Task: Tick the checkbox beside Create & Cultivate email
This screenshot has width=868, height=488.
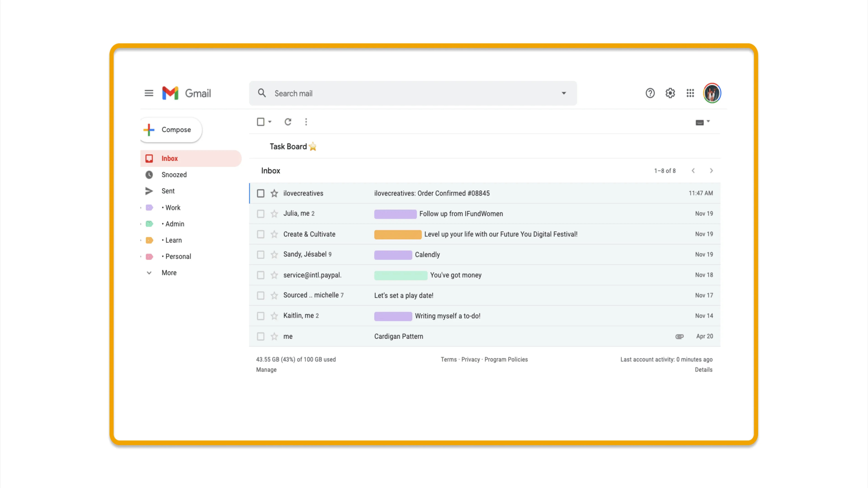Action: click(x=260, y=234)
